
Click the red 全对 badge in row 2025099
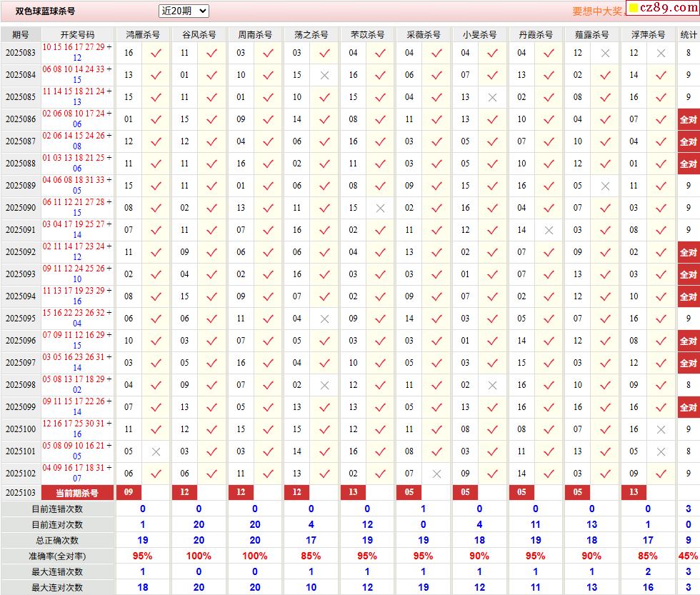(x=689, y=407)
